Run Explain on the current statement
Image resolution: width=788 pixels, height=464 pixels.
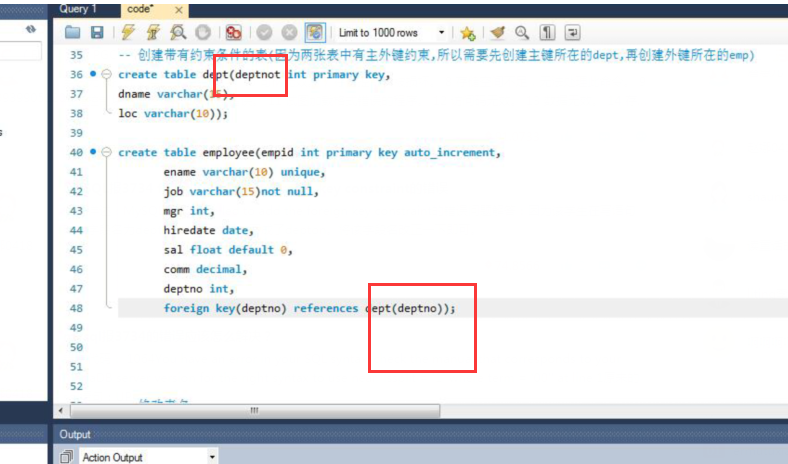178,33
